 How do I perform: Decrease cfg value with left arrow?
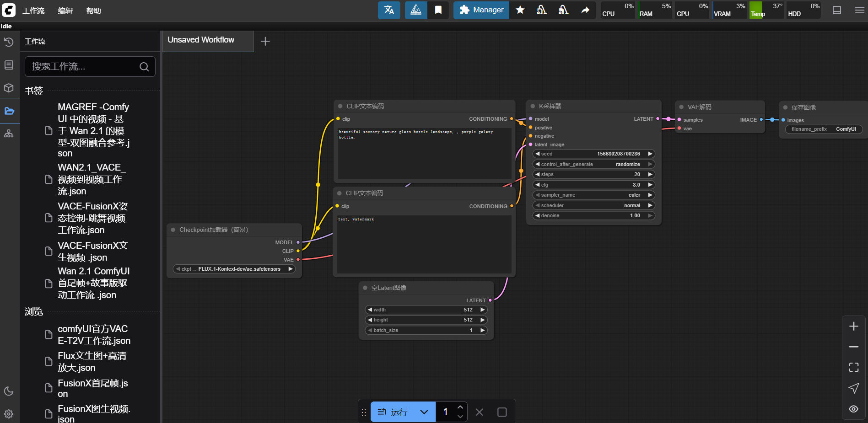537,185
